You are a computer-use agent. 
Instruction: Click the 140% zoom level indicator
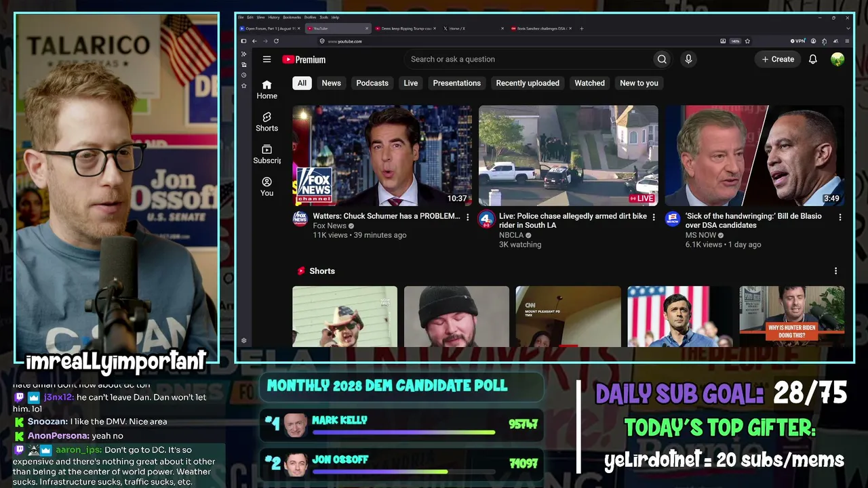(x=735, y=41)
